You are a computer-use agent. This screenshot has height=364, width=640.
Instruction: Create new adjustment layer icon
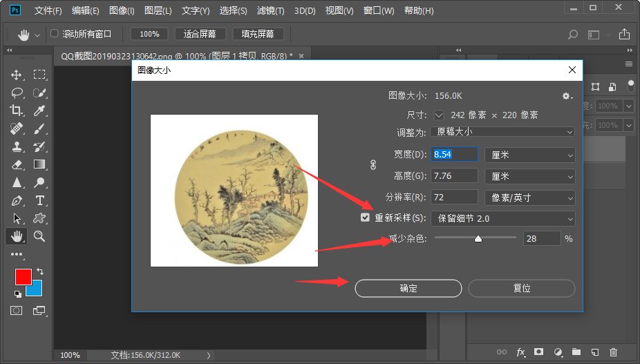(558, 352)
